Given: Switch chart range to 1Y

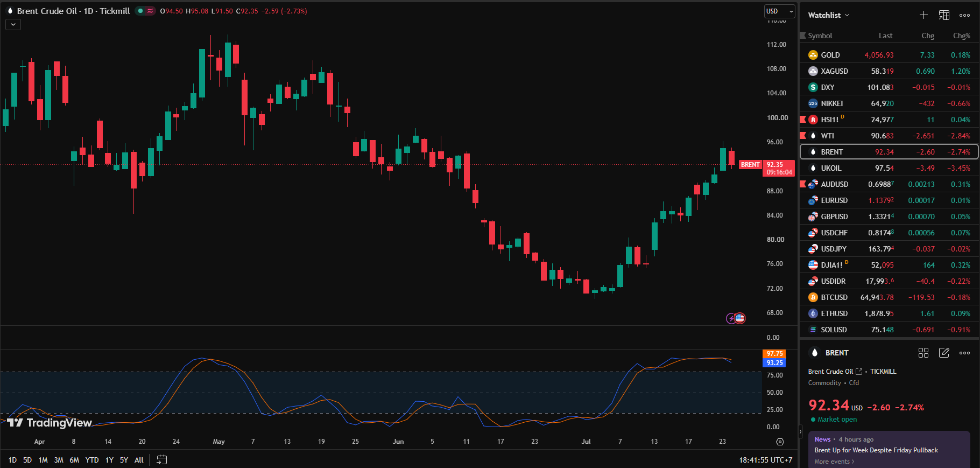Looking at the screenshot, I should click(109, 460).
